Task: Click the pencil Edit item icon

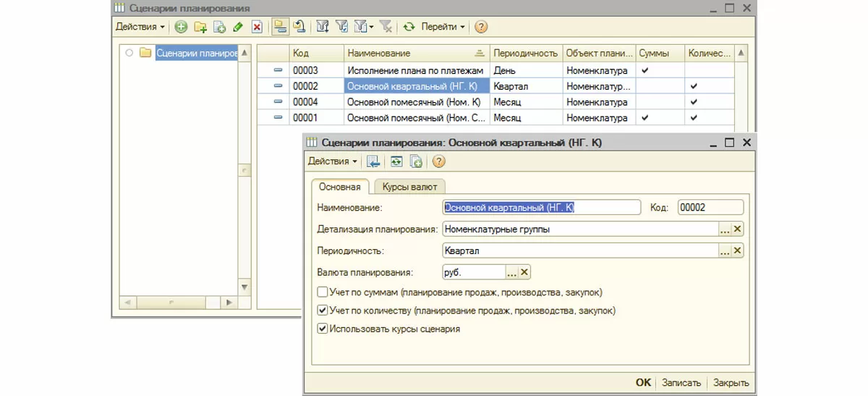Action: (x=238, y=27)
